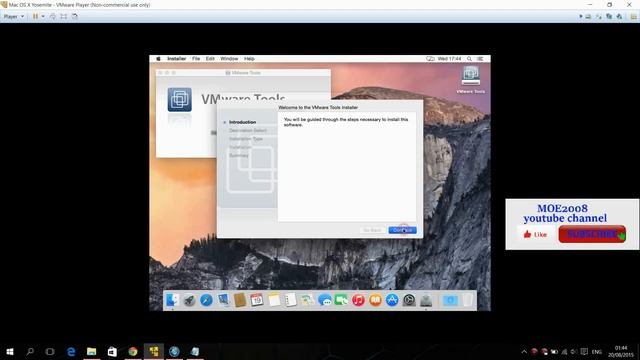Open Finder from the dock
The width and height of the screenshot is (640, 360).
coord(172,300)
